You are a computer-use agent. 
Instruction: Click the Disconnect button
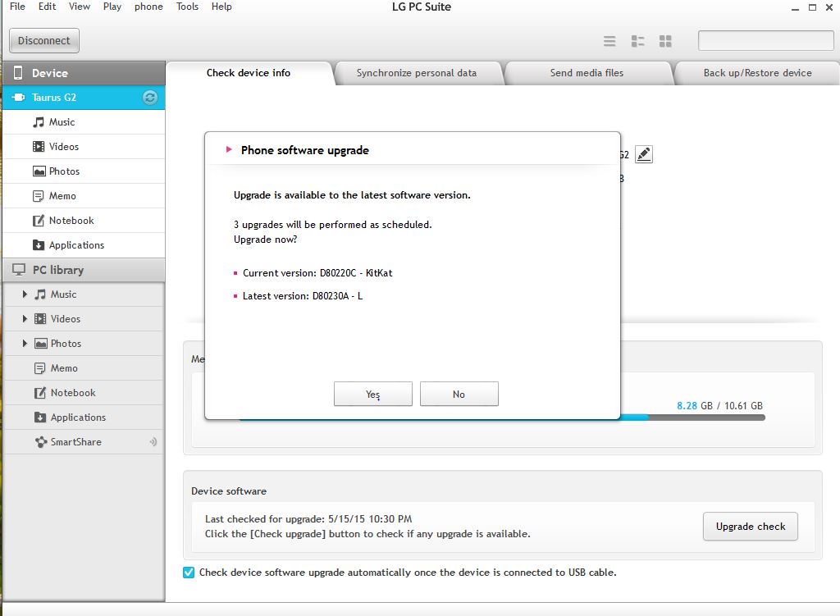[x=44, y=41]
